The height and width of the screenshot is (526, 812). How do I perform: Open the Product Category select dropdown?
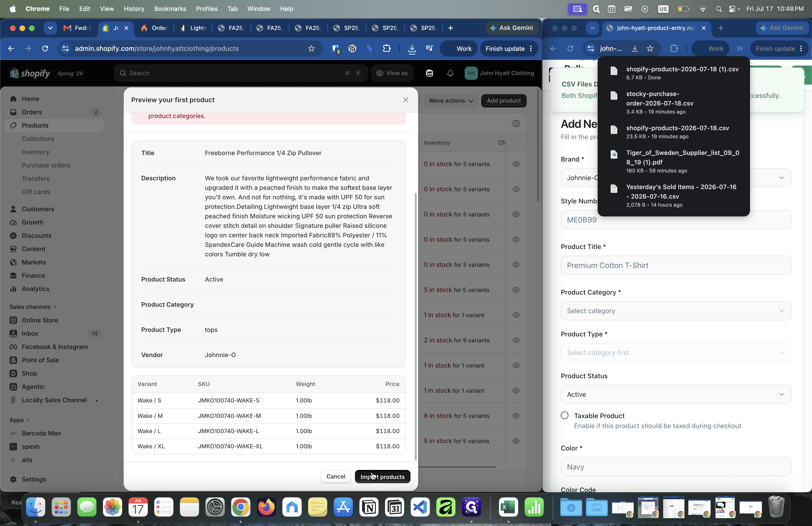click(x=675, y=311)
